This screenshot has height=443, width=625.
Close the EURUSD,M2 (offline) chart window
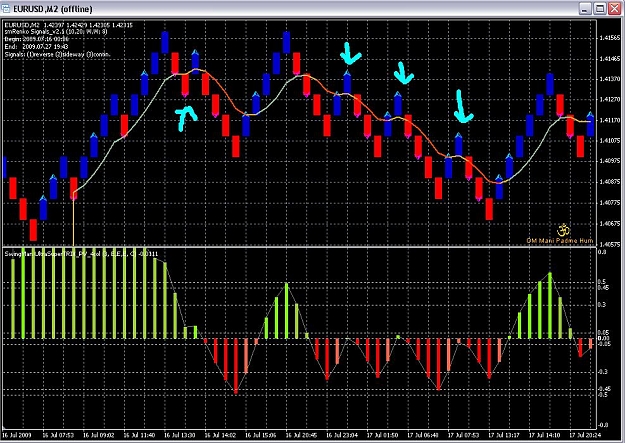point(614,8)
